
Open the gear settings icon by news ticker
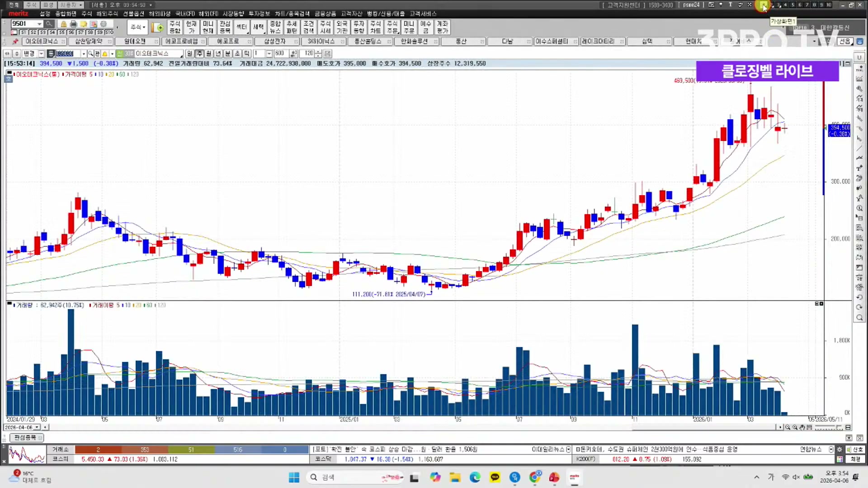(x=840, y=450)
